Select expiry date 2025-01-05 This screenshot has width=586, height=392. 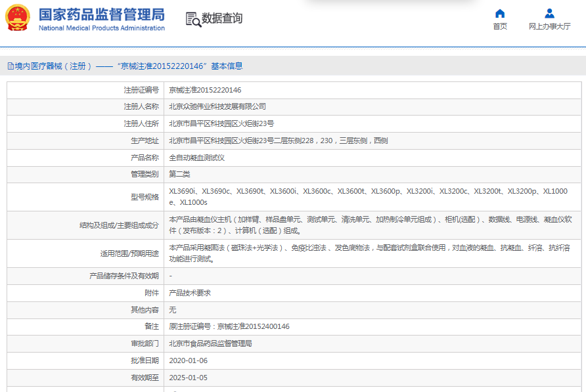[188, 378]
